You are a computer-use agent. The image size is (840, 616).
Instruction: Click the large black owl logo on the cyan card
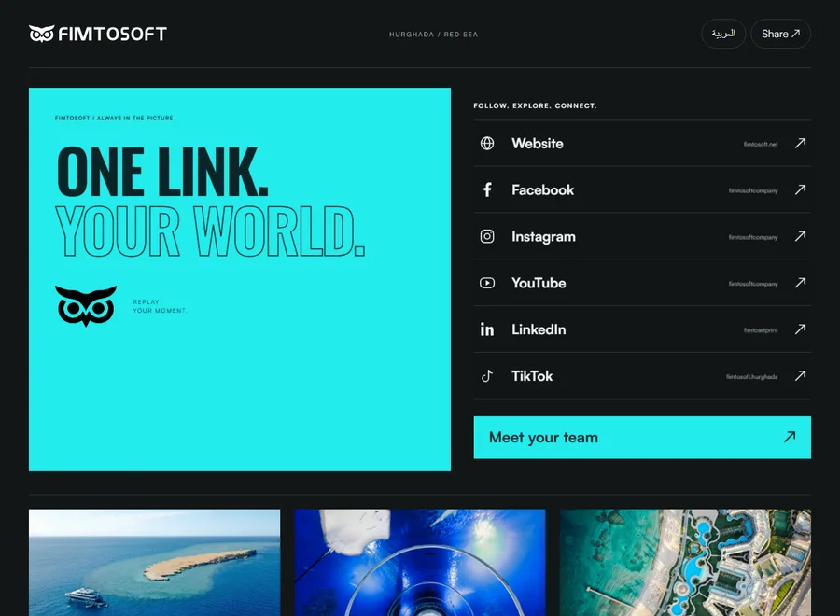[86, 306]
